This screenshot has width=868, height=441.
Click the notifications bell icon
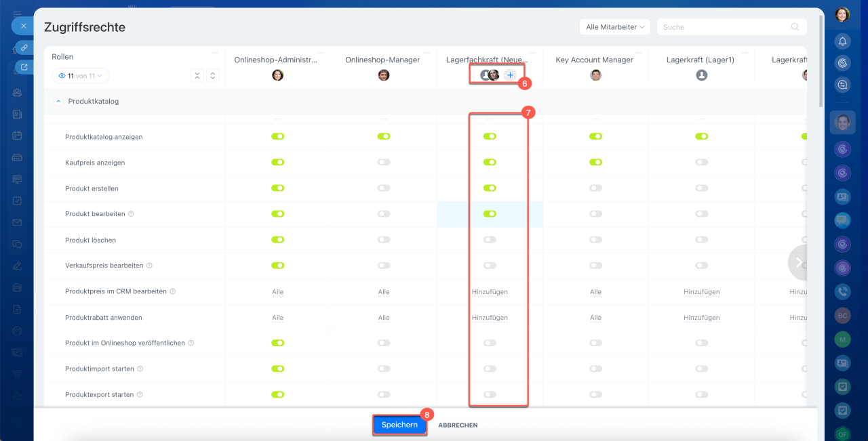(x=842, y=41)
